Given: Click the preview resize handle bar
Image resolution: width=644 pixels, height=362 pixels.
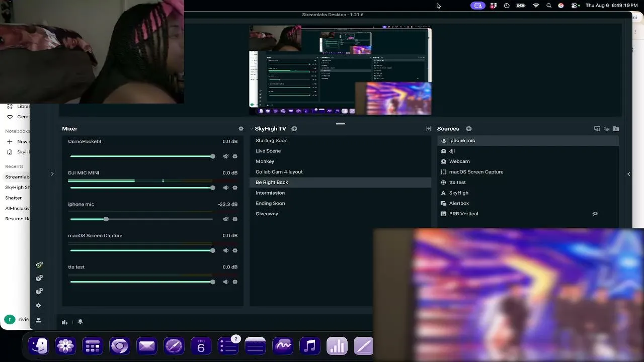Looking at the screenshot, I should pos(341,124).
